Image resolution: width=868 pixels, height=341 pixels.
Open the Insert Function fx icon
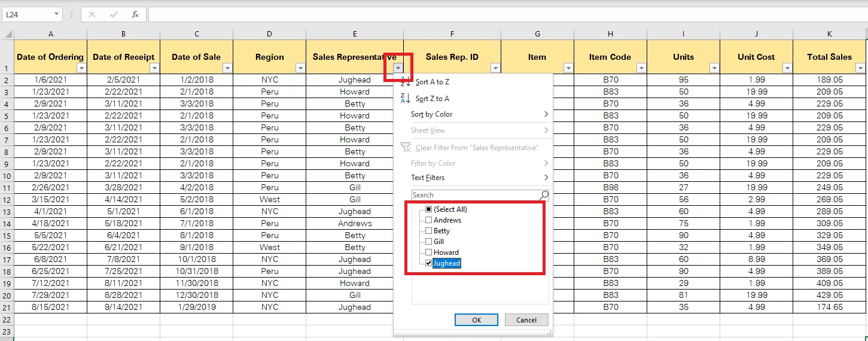click(x=135, y=14)
